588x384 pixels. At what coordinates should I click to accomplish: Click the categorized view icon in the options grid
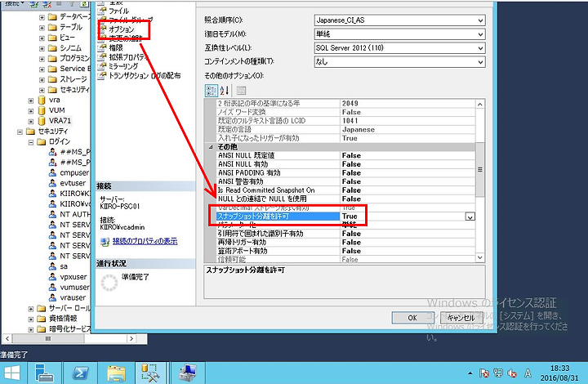(x=212, y=91)
